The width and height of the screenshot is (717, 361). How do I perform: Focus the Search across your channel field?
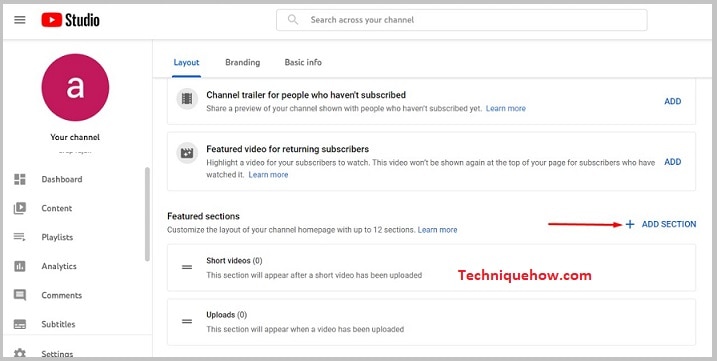coord(461,20)
